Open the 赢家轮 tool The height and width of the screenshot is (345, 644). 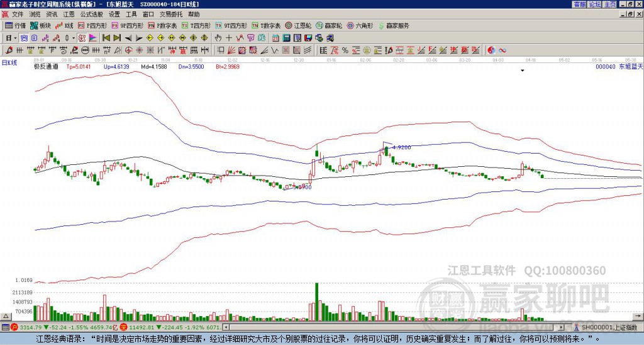point(330,25)
